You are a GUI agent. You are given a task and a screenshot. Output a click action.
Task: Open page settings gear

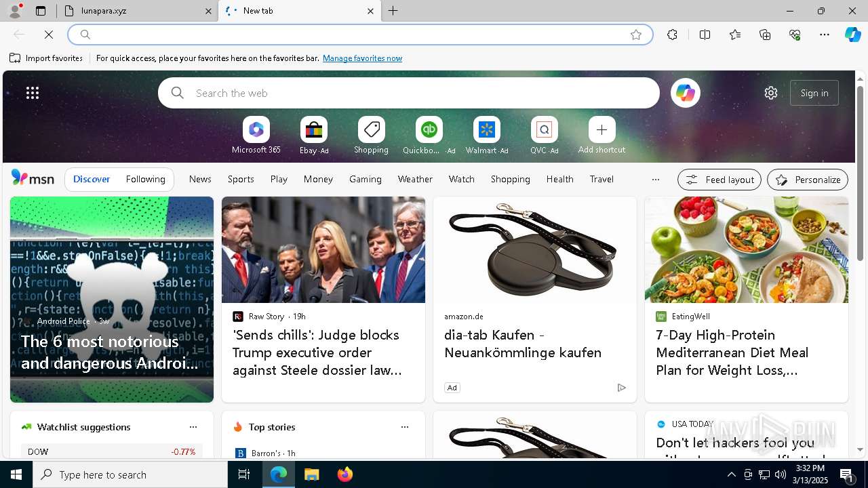[x=771, y=93]
